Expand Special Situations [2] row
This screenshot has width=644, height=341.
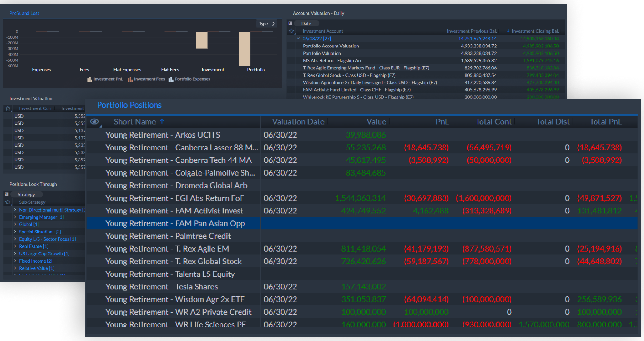15,232
